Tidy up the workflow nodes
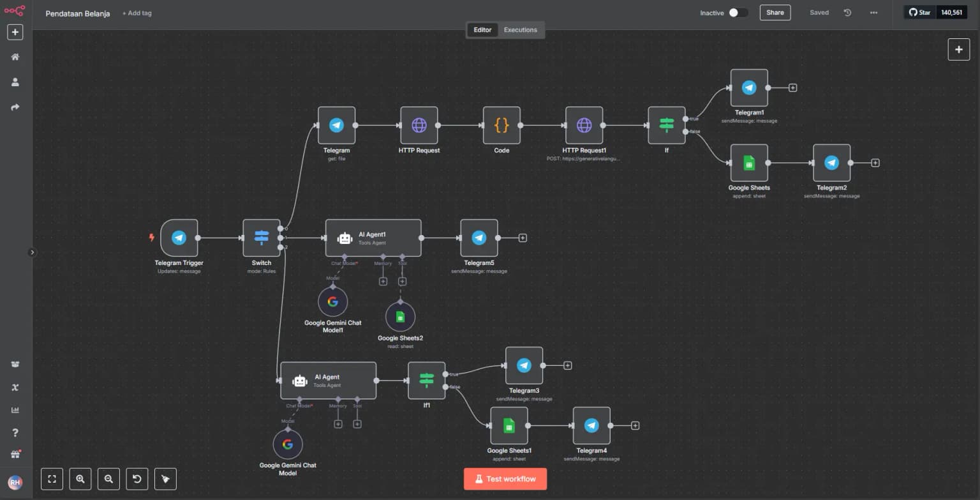Image resolution: width=980 pixels, height=500 pixels. 166,479
